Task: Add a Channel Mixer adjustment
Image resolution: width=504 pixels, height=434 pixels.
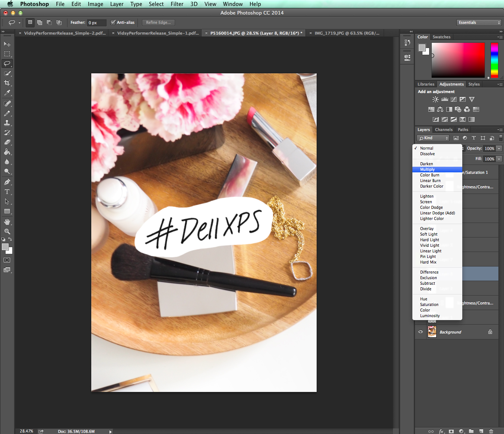Action: click(467, 109)
